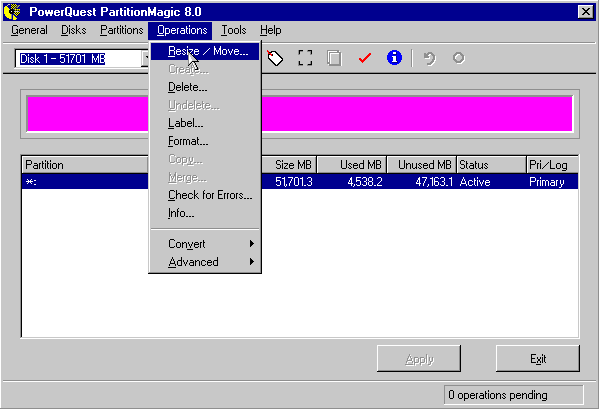Select Format... menu entry

[x=205, y=141]
